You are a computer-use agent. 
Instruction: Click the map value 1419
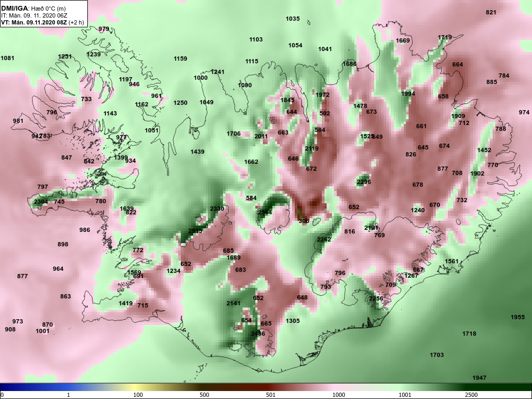pos(126,303)
